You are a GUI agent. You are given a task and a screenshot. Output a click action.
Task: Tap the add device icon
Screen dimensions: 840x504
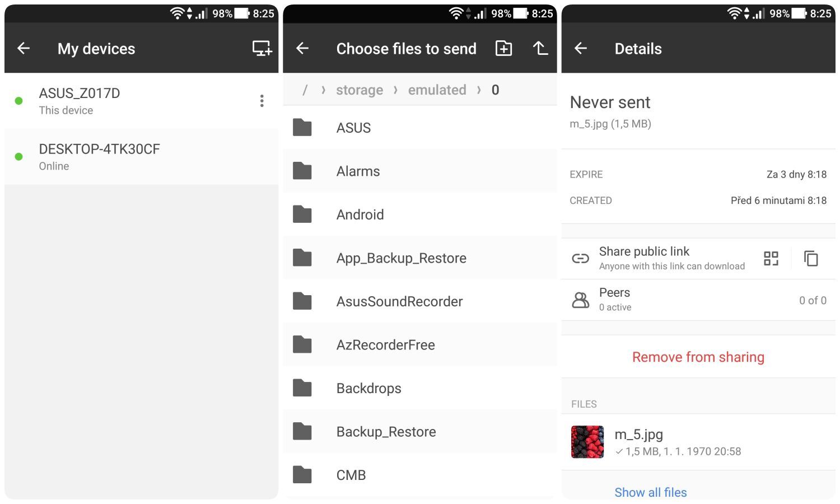(x=262, y=49)
